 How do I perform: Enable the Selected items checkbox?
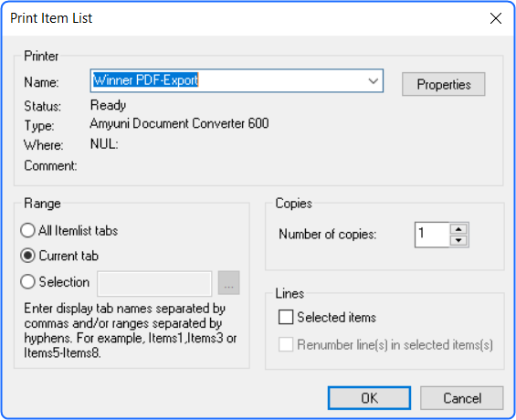pyautogui.click(x=286, y=317)
